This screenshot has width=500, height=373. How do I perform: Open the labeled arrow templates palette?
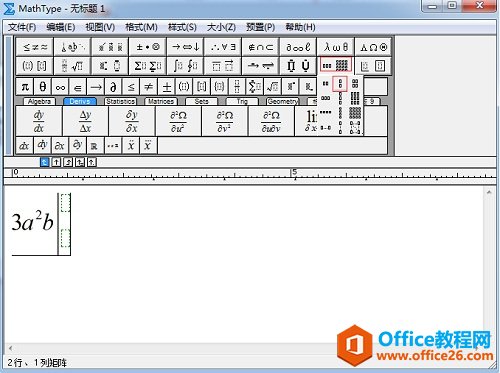click(x=261, y=66)
